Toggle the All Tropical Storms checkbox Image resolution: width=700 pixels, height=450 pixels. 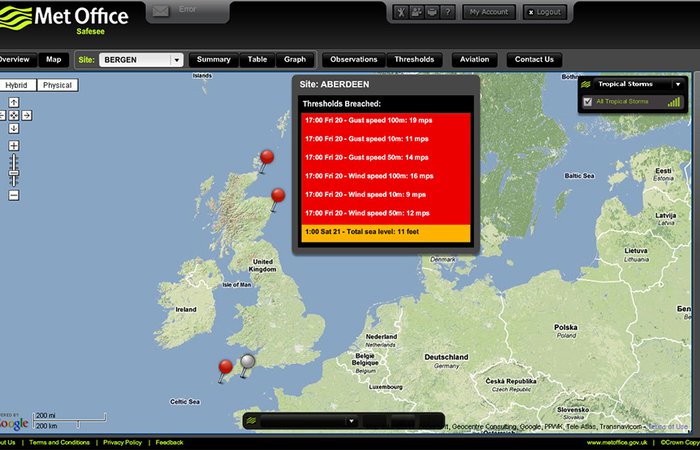click(588, 102)
